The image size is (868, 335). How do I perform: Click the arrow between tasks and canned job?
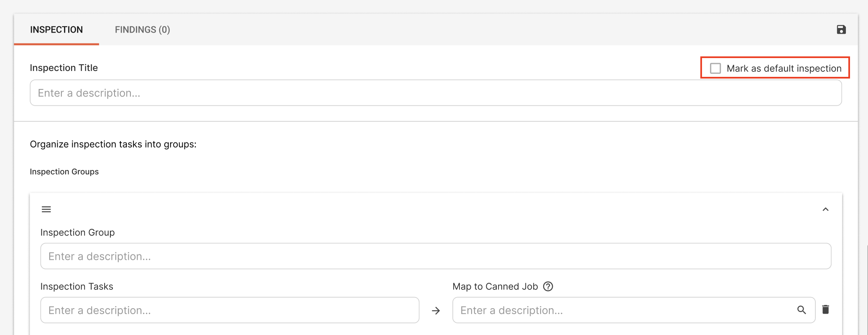[436, 311]
